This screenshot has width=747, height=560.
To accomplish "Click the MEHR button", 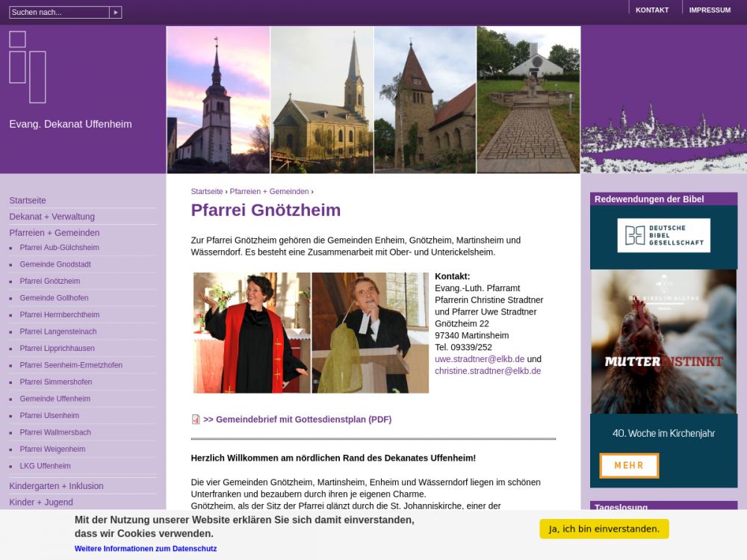I will point(629,466).
